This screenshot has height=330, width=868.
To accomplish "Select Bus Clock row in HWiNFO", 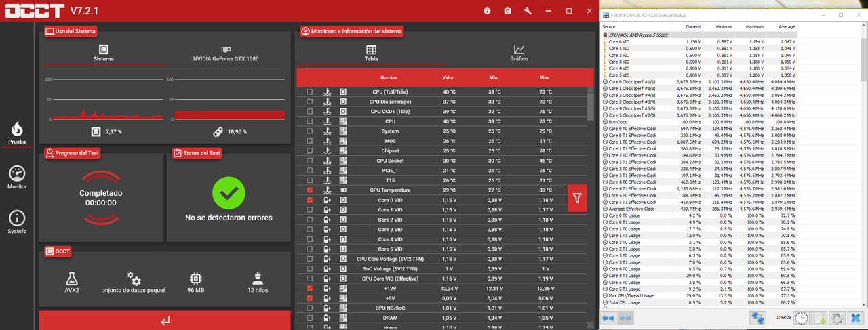I will click(698, 121).
